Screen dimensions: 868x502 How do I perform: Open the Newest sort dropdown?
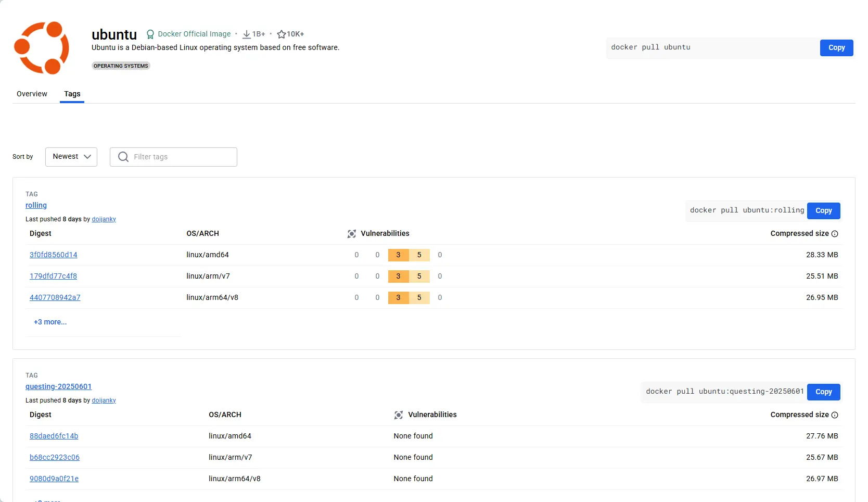pos(71,157)
